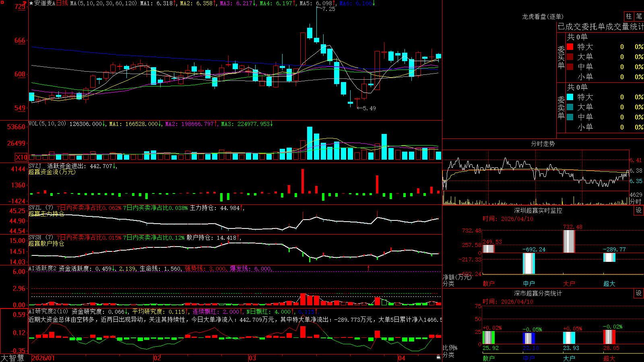644x362 pixels.
Task: Click the 日线 period label
Action: 62,3
